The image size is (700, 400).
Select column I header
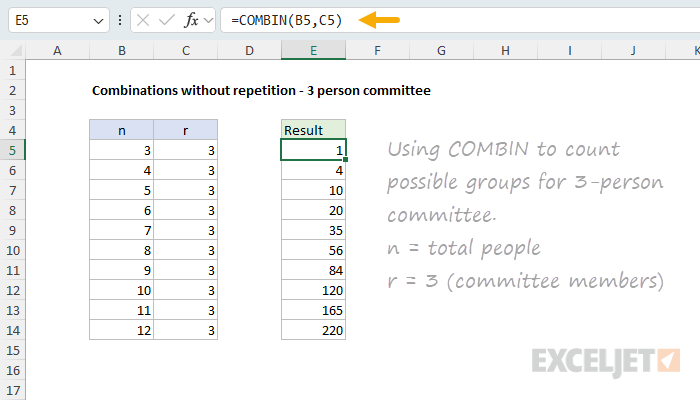(570, 50)
